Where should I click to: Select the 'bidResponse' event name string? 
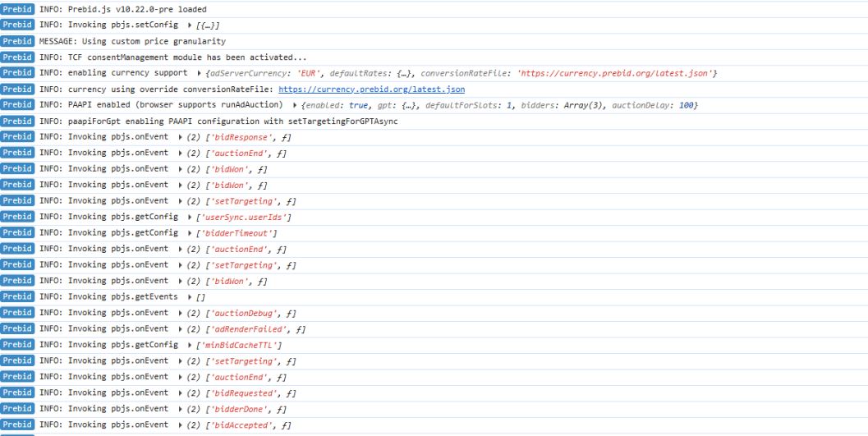(x=243, y=138)
